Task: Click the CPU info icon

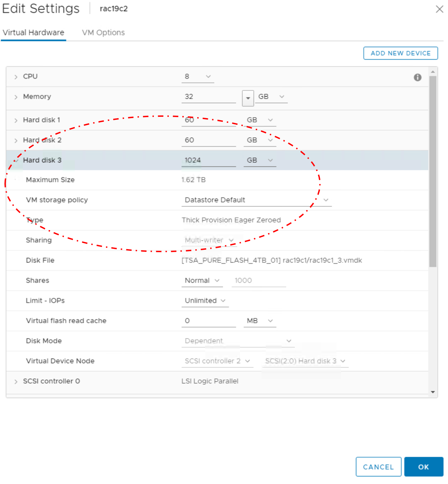Action: click(417, 77)
